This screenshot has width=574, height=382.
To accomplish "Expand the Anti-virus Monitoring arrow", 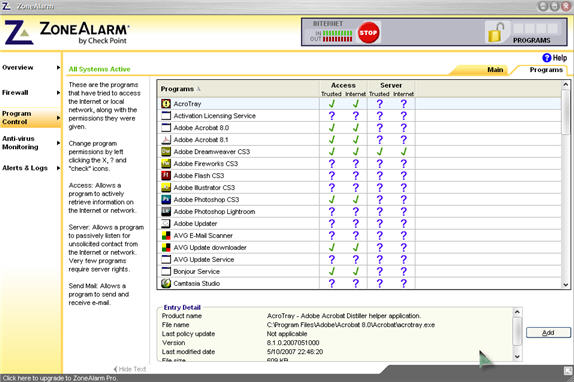I will tap(58, 143).
